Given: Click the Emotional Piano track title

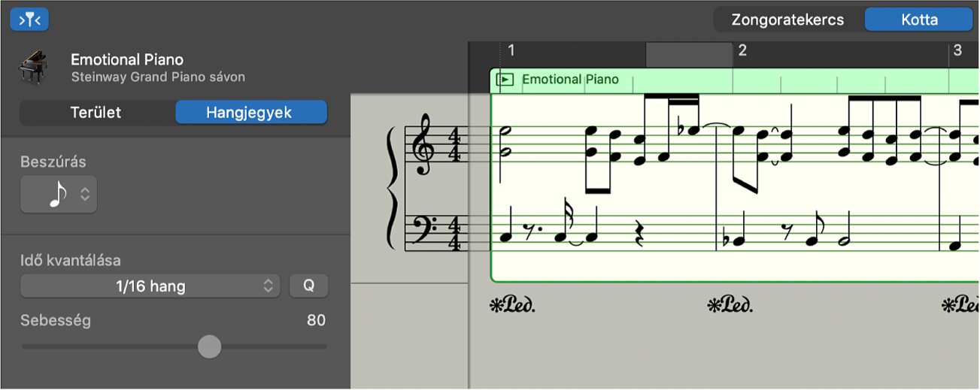Looking at the screenshot, I should 127,59.
